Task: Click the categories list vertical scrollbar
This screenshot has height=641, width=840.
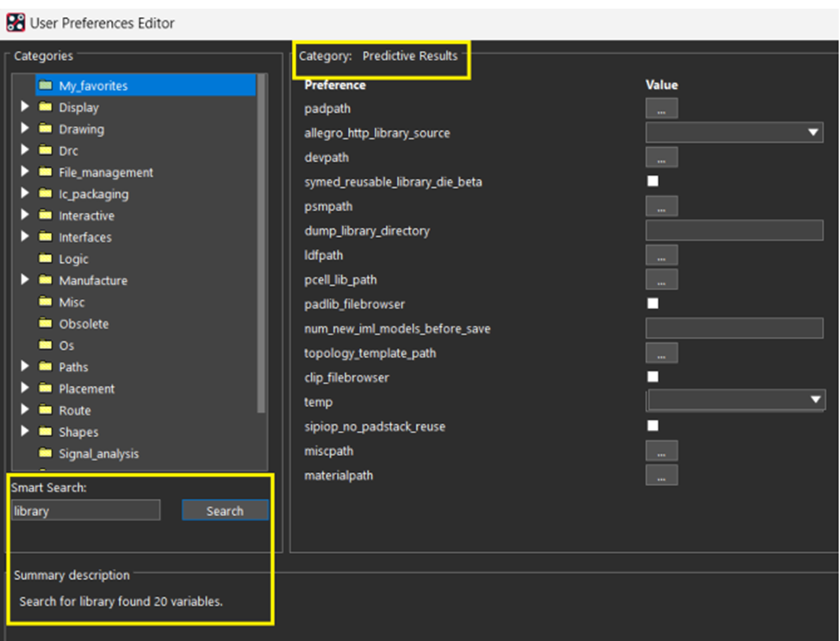Action: click(261, 258)
